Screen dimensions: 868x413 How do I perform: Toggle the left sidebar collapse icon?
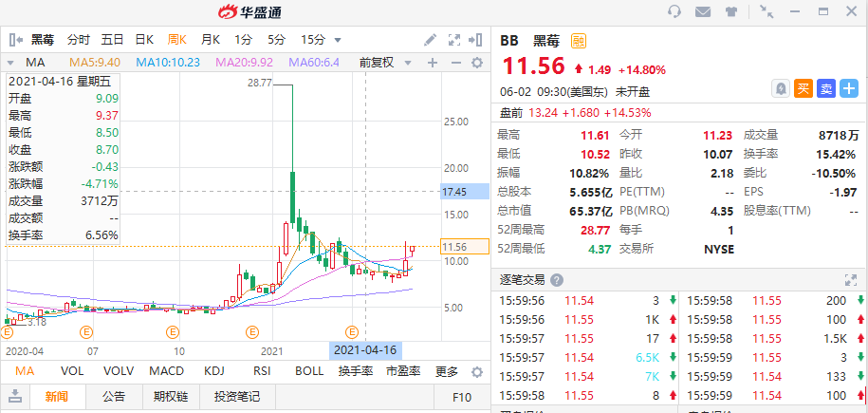[15, 40]
